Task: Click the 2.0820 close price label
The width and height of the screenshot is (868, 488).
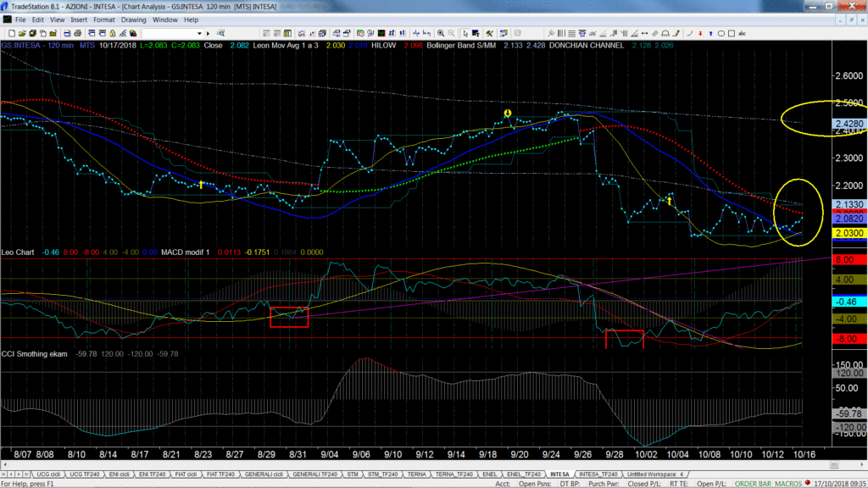Action: click(x=849, y=219)
